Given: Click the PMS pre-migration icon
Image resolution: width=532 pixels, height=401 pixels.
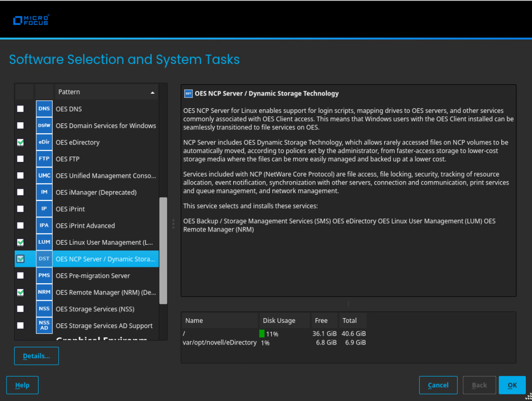Looking at the screenshot, I should coord(44,276).
